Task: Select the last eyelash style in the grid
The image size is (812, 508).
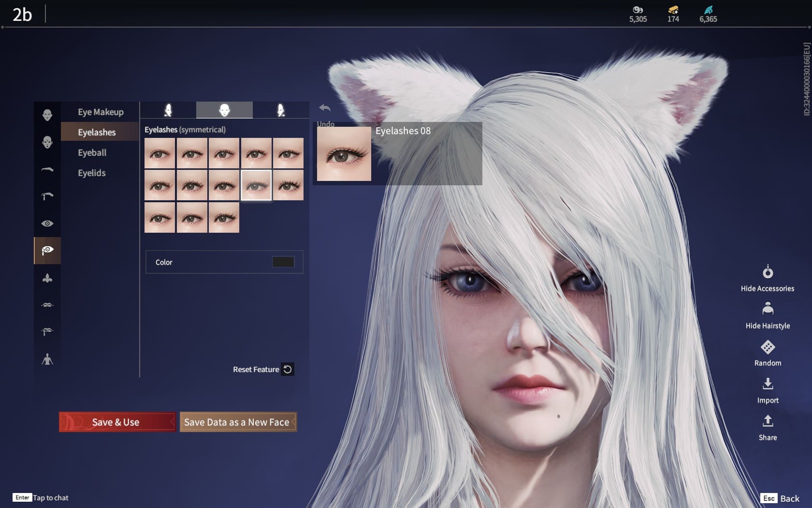Action: pyautogui.click(x=224, y=217)
